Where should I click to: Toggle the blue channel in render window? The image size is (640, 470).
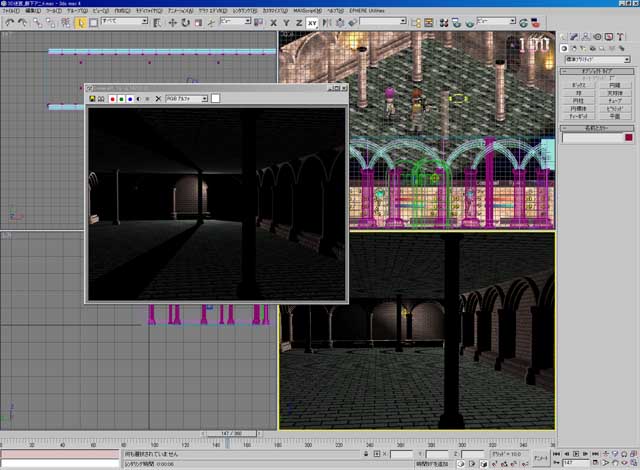(x=130, y=99)
